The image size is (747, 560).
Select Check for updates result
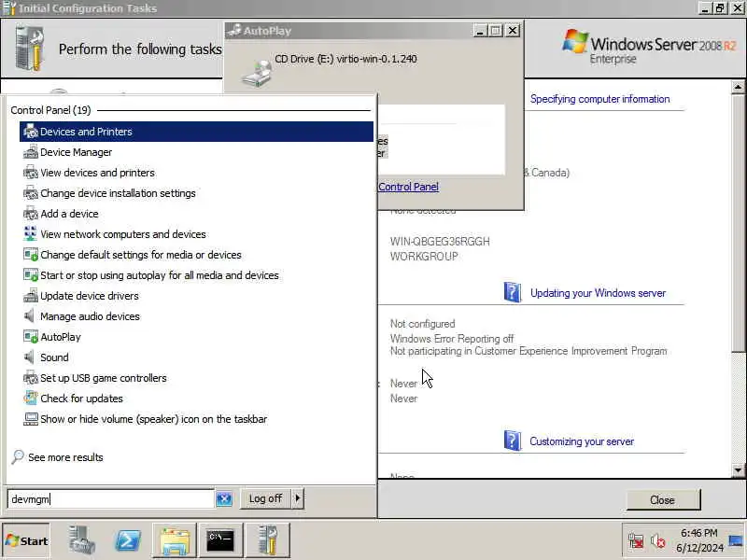click(81, 399)
